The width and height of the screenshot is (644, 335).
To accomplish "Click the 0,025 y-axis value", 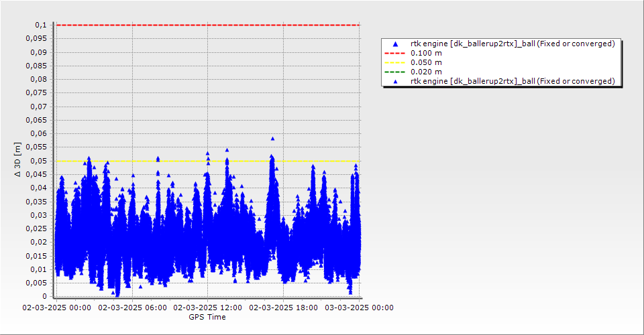I will click(36, 228).
